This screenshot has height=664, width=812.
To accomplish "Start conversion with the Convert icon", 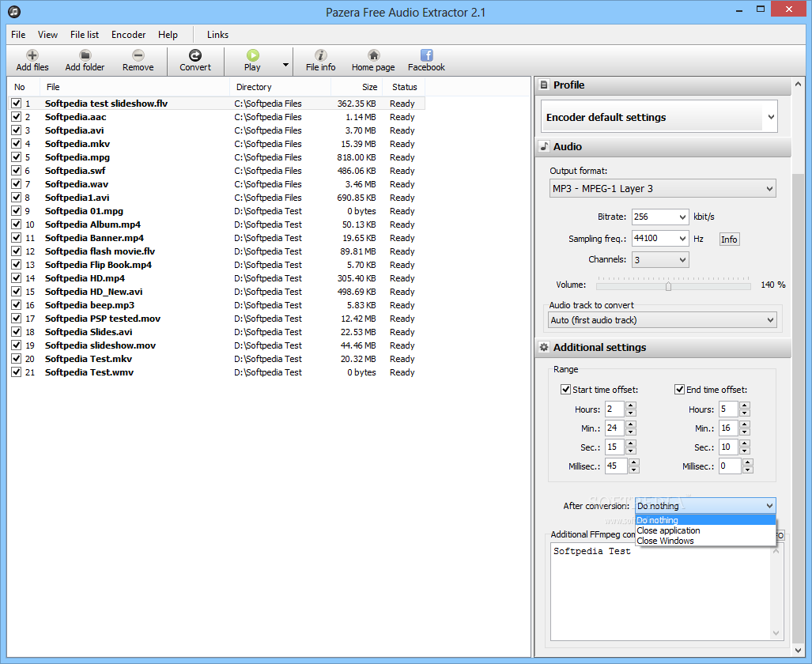I will coord(195,55).
